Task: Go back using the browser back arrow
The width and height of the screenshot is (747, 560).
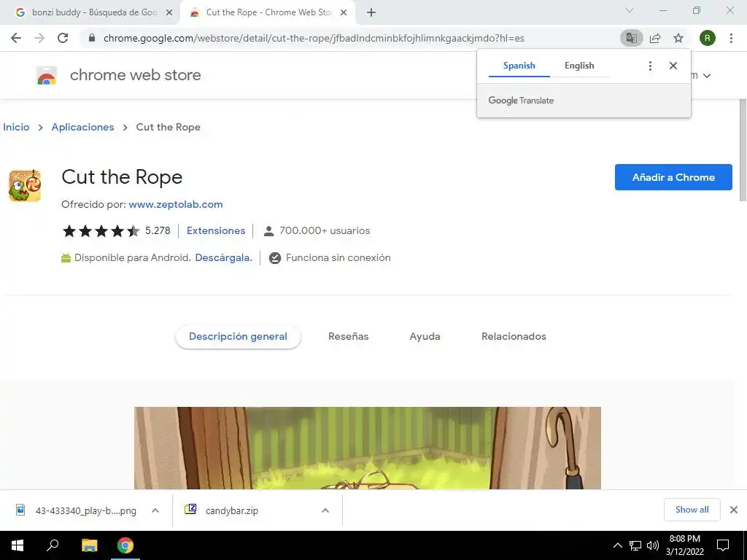Action: [16, 38]
